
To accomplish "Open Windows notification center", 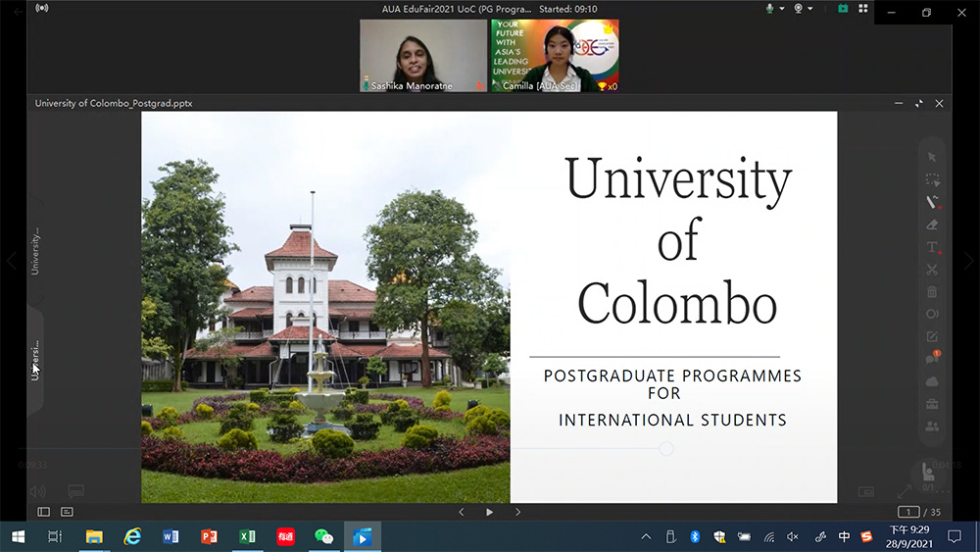I will tap(955, 536).
